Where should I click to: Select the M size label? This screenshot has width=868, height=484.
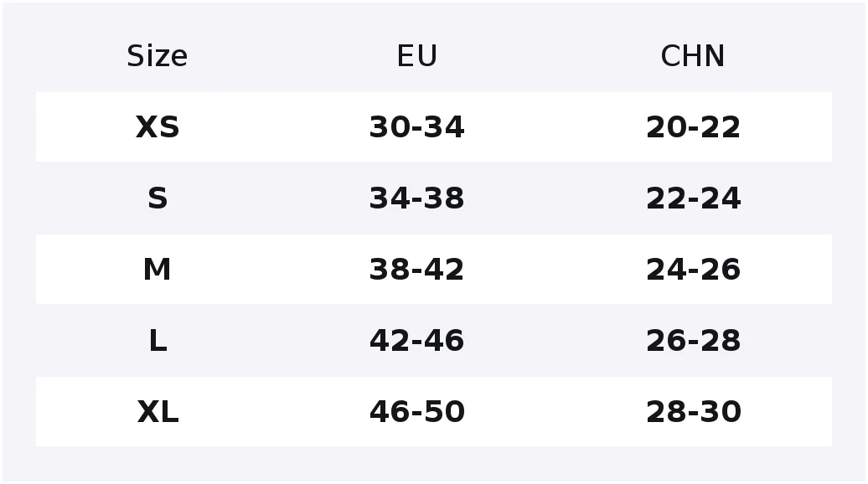(158, 270)
